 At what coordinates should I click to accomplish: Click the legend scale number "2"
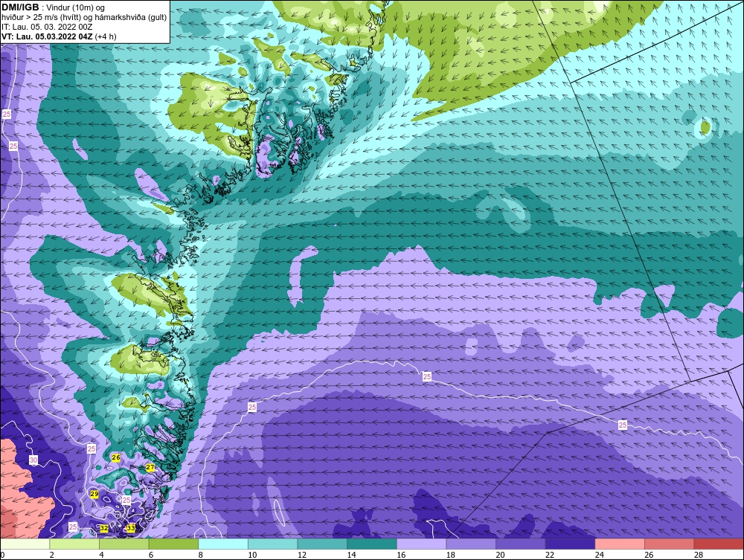click(x=52, y=555)
